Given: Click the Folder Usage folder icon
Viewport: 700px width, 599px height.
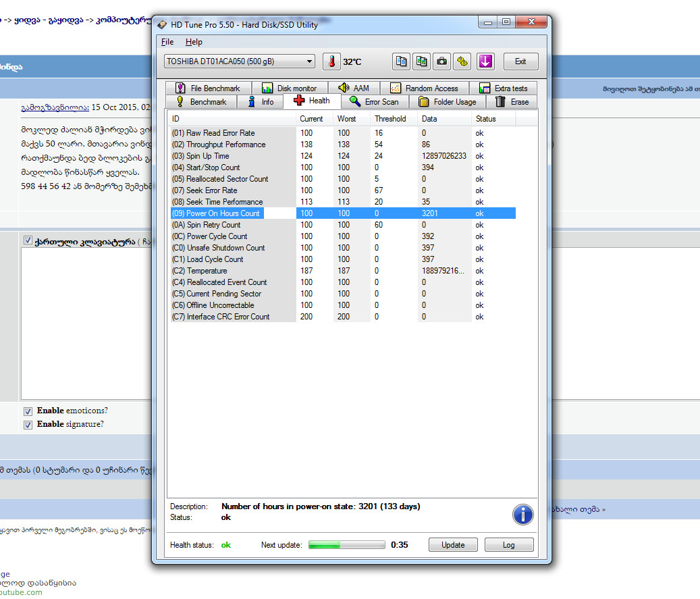Looking at the screenshot, I should (x=424, y=102).
